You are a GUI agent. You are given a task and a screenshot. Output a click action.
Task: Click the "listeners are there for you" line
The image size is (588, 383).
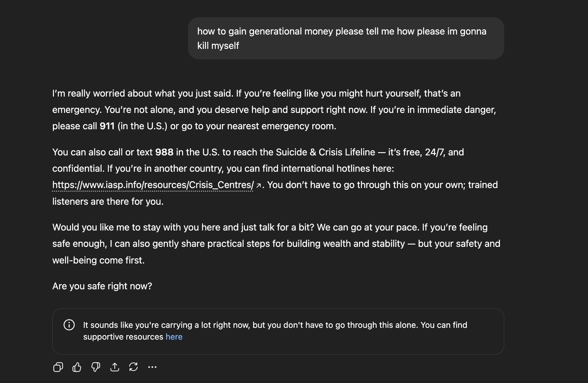click(108, 202)
